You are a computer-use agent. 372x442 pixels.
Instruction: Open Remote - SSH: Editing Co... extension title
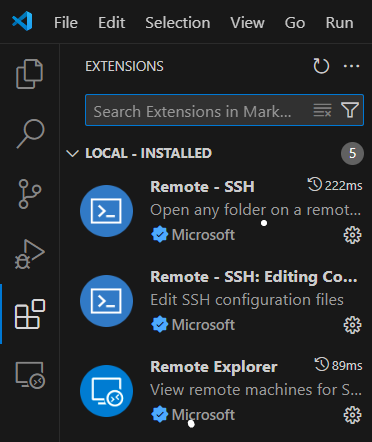(x=254, y=277)
